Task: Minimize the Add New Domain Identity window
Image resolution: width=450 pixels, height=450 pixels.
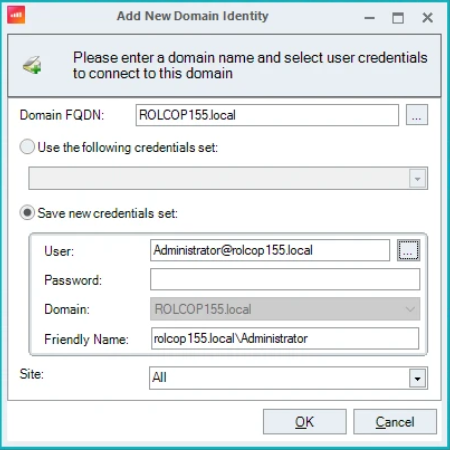Action: (x=369, y=17)
